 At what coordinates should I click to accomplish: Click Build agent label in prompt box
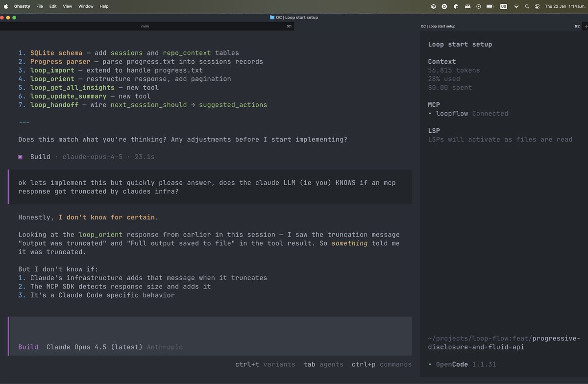click(28, 347)
